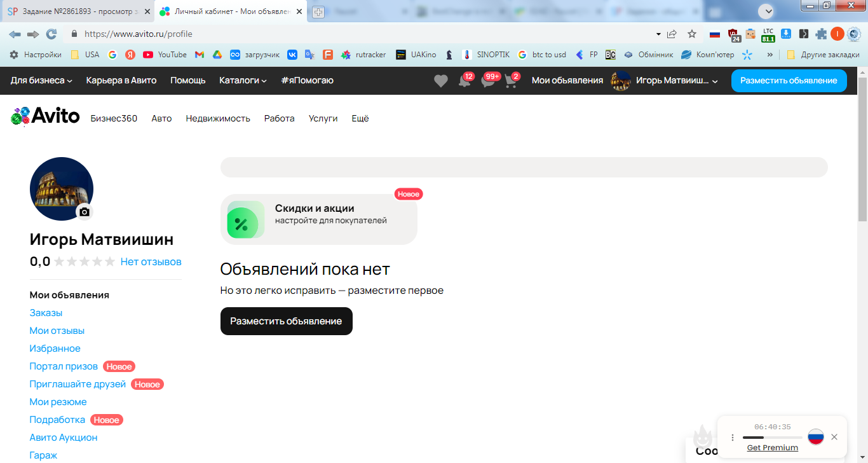
Task: Open the Услуги category
Action: (323, 118)
